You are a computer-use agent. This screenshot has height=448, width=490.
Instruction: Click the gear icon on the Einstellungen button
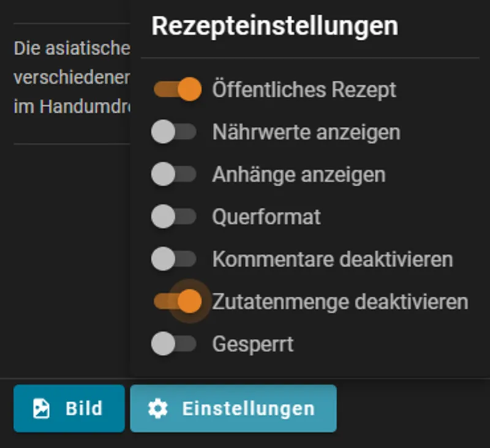[158, 409]
